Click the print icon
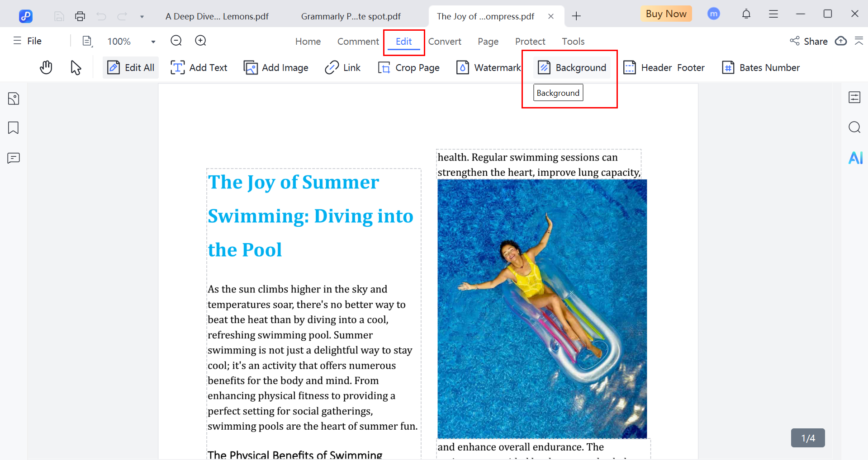 80,17
